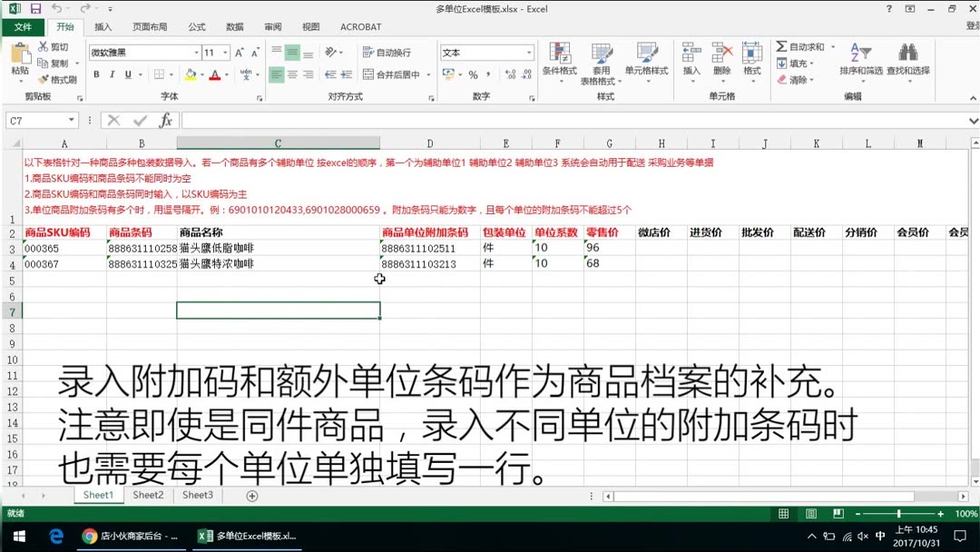The image size is (980, 552).
Task: Expand the font size dropdown
Action: pyautogui.click(x=223, y=53)
